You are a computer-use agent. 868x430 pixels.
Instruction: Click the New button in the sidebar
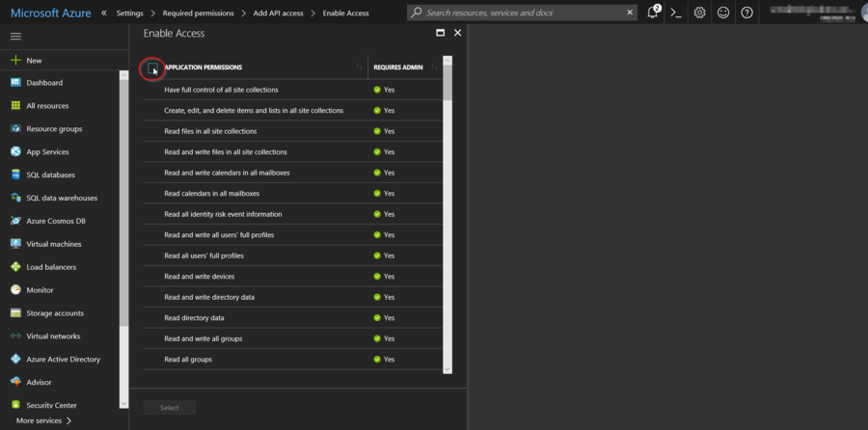click(34, 60)
